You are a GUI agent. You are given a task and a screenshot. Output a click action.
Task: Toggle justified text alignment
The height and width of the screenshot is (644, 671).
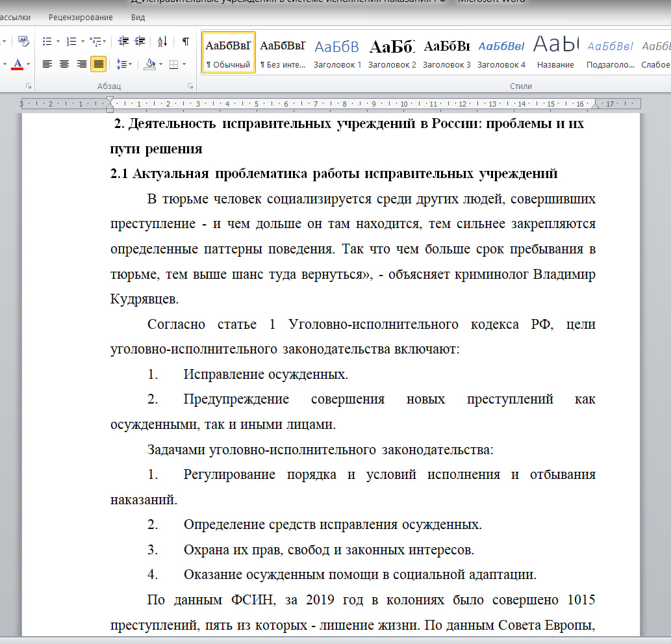click(x=99, y=64)
